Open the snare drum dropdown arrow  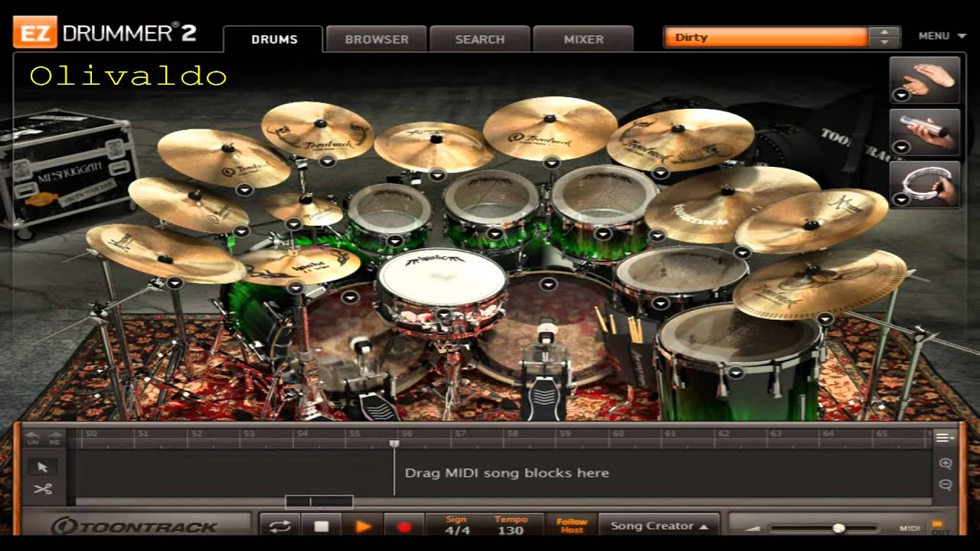(x=443, y=315)
